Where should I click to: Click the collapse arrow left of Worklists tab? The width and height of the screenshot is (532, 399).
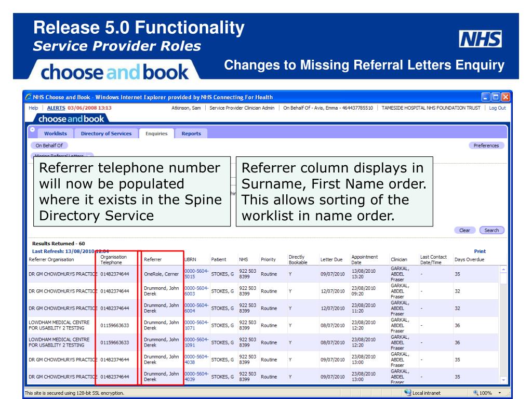[33, 129]
